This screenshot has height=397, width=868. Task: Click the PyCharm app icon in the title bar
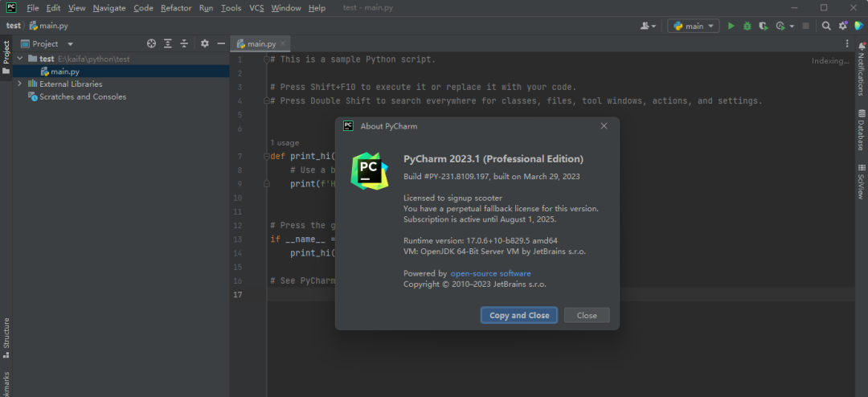(11, 8)
